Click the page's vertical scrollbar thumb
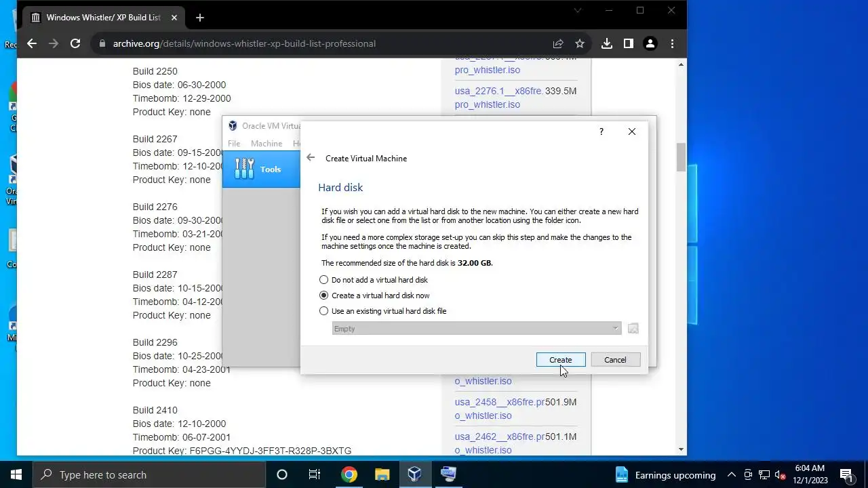The height and width of the screenshot is (488, 868). [x=681, y=157]
